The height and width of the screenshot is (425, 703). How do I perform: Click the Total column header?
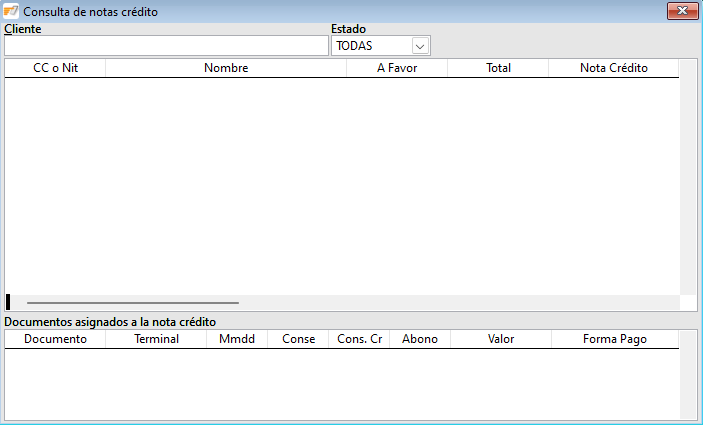tap(498, 68)
